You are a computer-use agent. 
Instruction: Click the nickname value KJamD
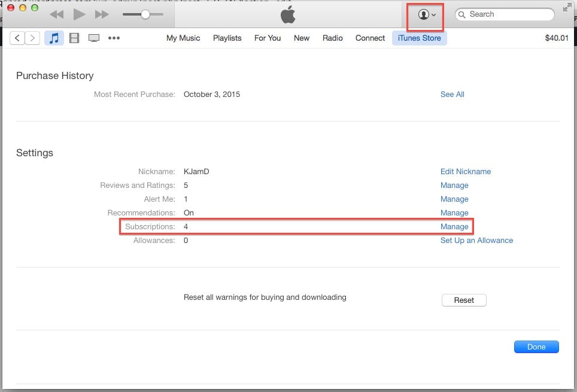click(196, 172)
